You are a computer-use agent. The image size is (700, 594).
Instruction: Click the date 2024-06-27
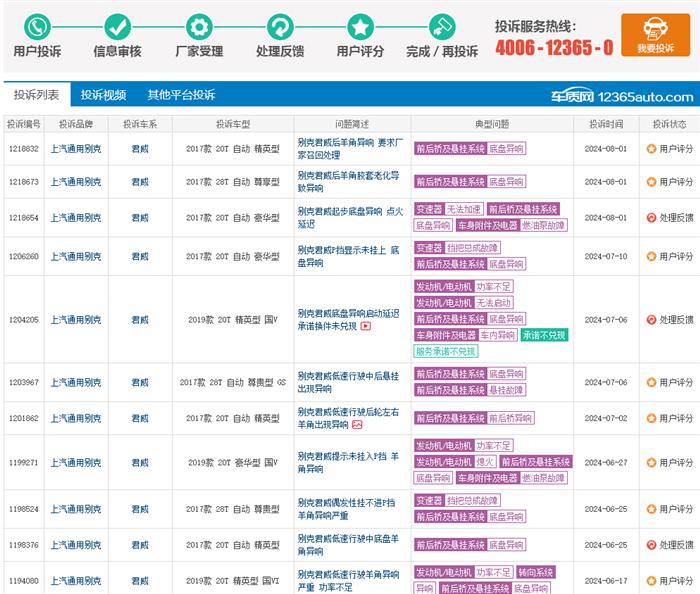[x=606, y=462]
